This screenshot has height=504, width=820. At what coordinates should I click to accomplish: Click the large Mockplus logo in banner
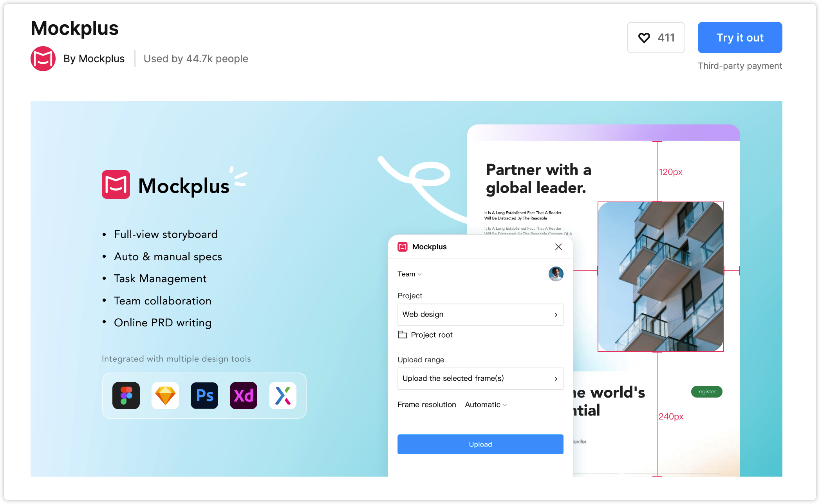tap(166, 185)
